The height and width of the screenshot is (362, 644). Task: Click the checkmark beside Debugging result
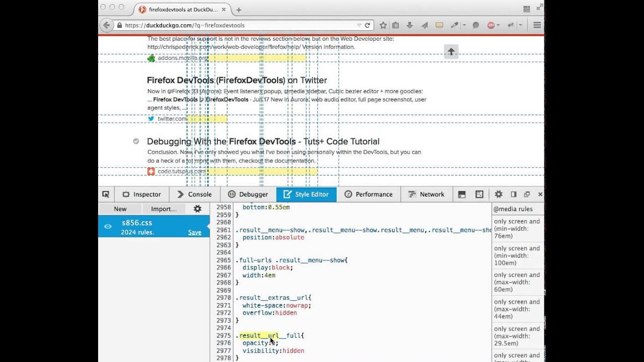[x=136, y=141]
